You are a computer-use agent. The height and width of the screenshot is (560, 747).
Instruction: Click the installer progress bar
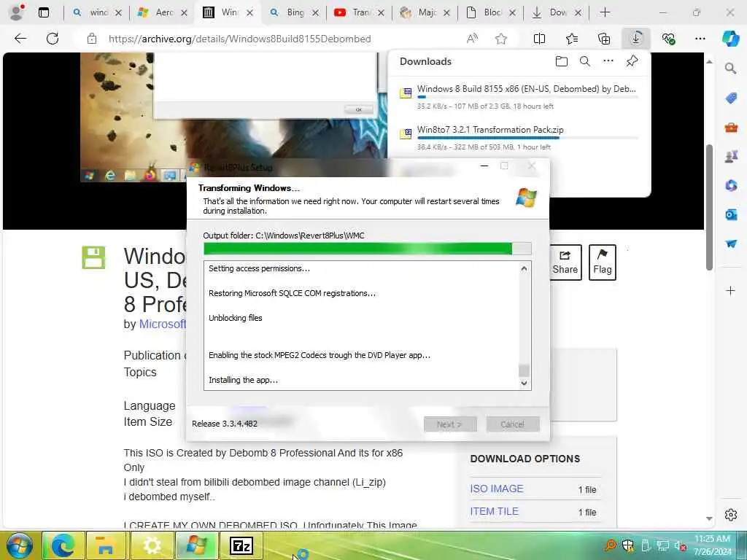[368, 249]
